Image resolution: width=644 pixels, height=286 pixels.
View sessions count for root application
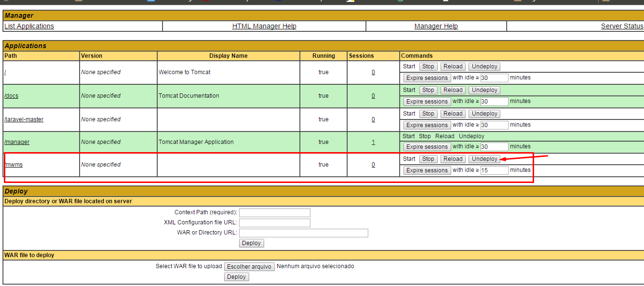click(373, 72)
